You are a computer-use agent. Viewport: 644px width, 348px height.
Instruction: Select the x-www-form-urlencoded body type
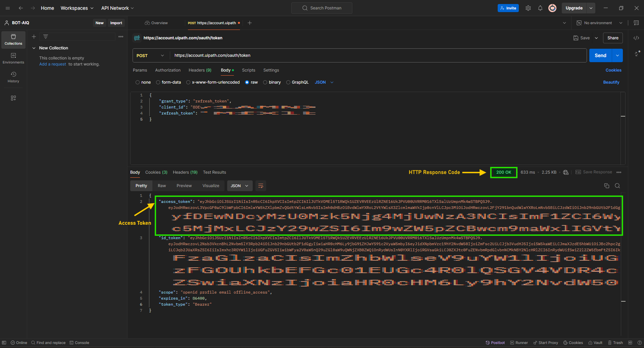(x=213, y=82)
